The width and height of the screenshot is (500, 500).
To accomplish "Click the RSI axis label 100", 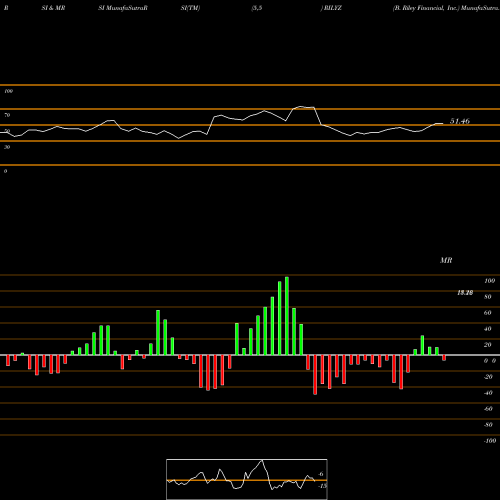I will (8, 91).
